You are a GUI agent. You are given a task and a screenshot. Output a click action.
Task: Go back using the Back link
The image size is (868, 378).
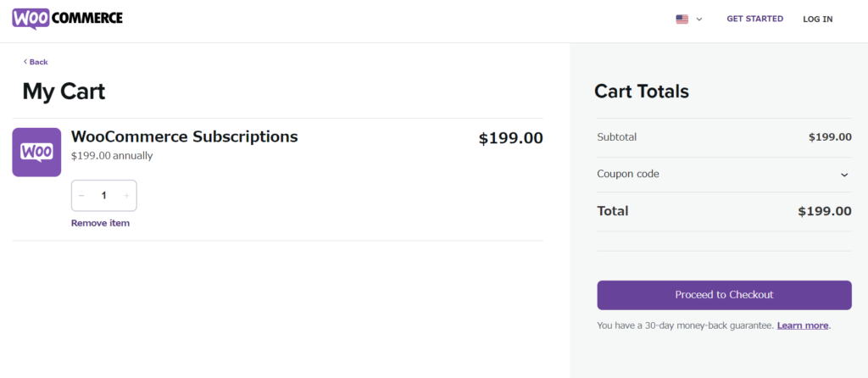36,62
